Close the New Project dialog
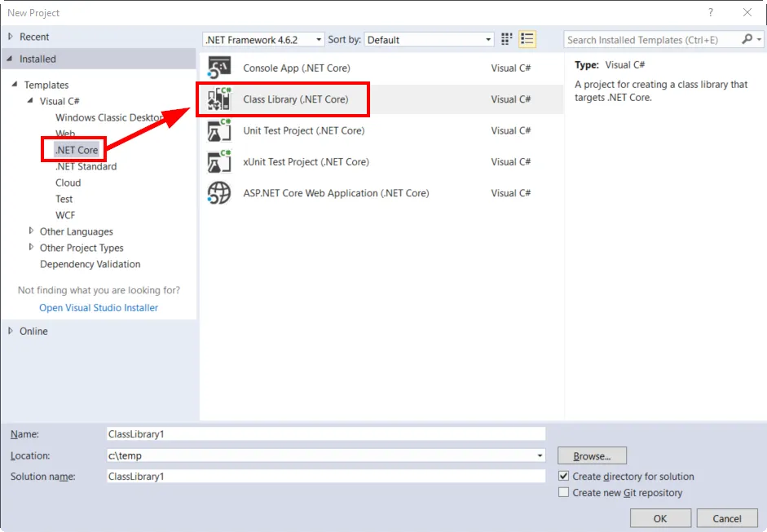This screenshot has width=767, height=532. pos(747,13)
